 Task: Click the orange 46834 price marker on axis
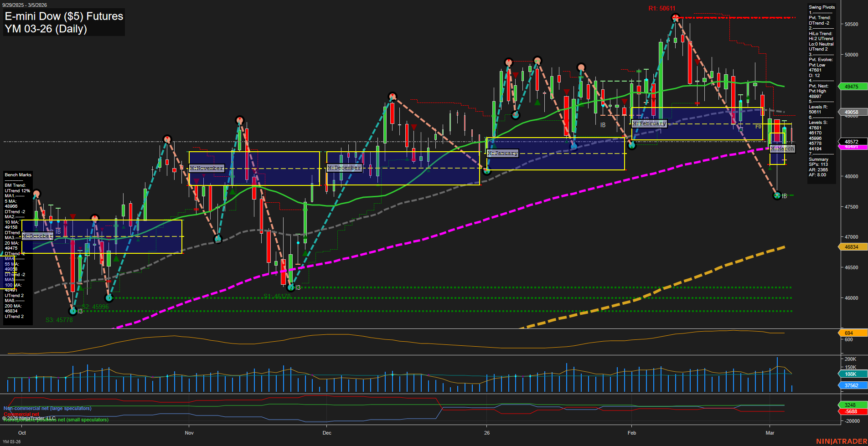pos(852,246)
